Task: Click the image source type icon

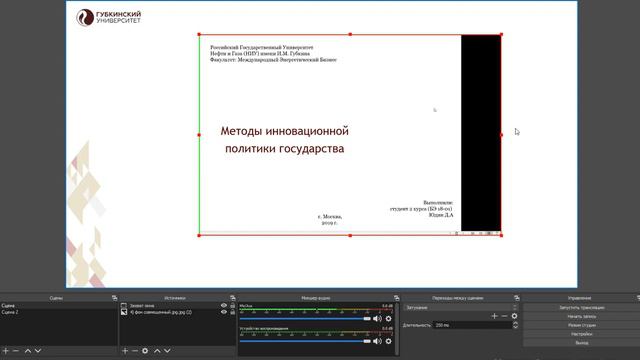Action: [124, 312]
